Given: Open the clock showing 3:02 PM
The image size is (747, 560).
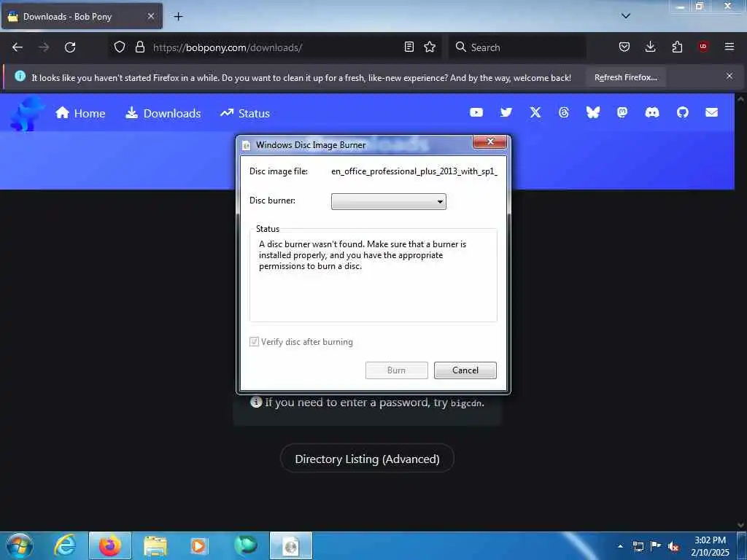Looking at the screenshot, I should 710,546.
